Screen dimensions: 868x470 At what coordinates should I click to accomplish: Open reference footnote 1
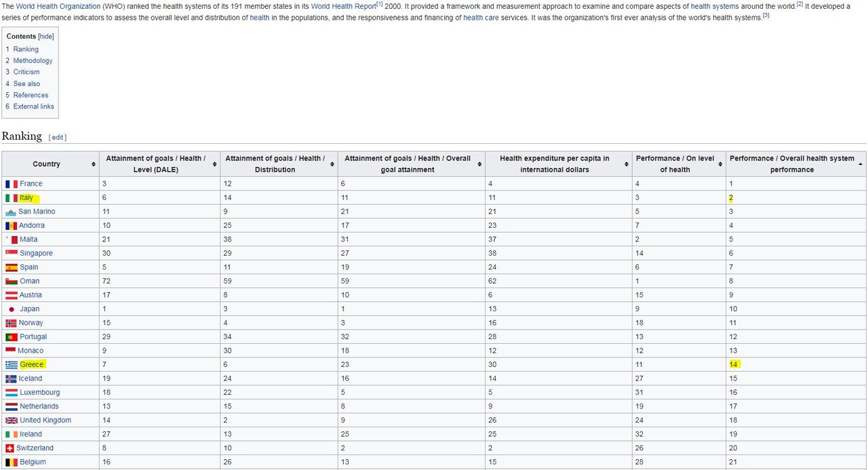(x=380, y=4)
